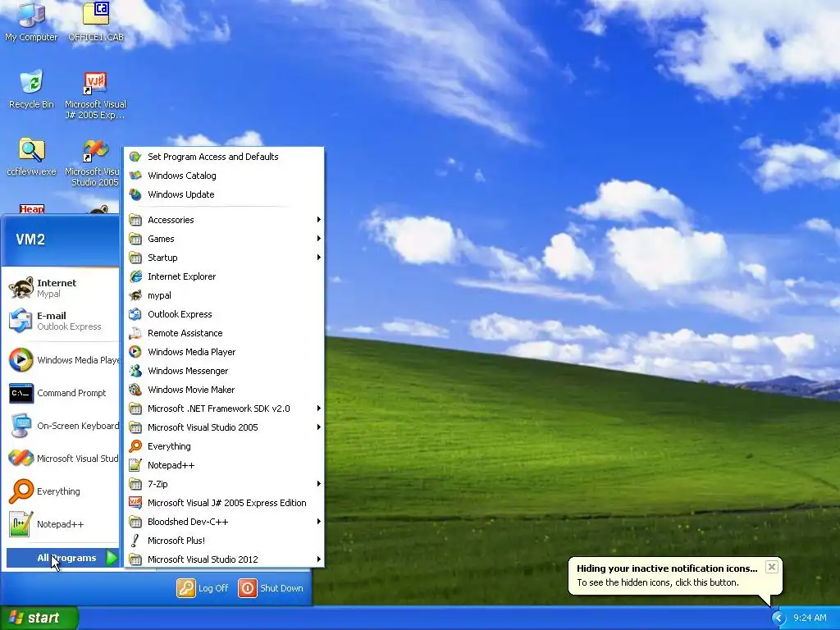Open Windows Media Player in All Programs
Screen dimensions: 840x630
click(x=225, y=352)
